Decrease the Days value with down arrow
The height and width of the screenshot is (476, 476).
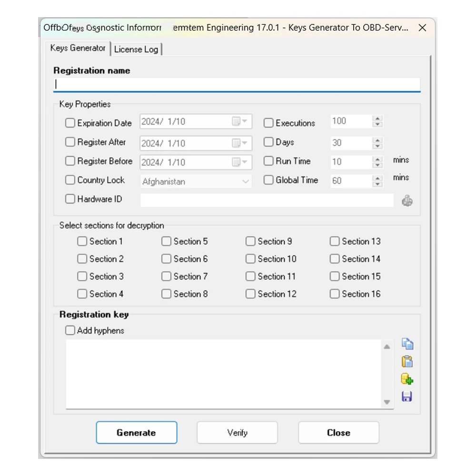(x=377, y=146)
